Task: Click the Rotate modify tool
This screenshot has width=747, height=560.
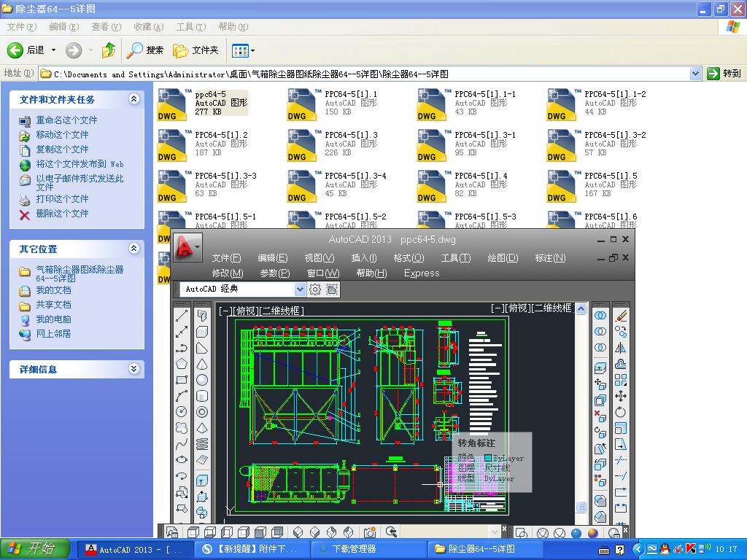Action: 621,412
